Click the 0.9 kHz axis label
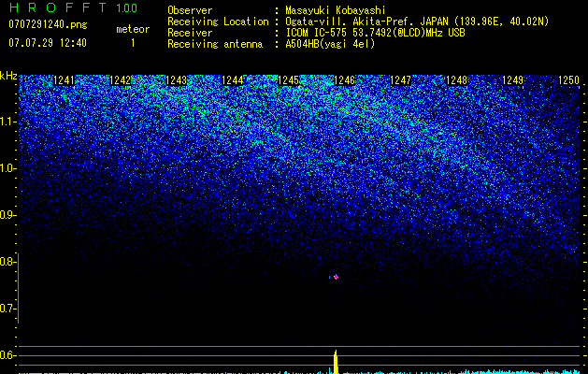 7,215
